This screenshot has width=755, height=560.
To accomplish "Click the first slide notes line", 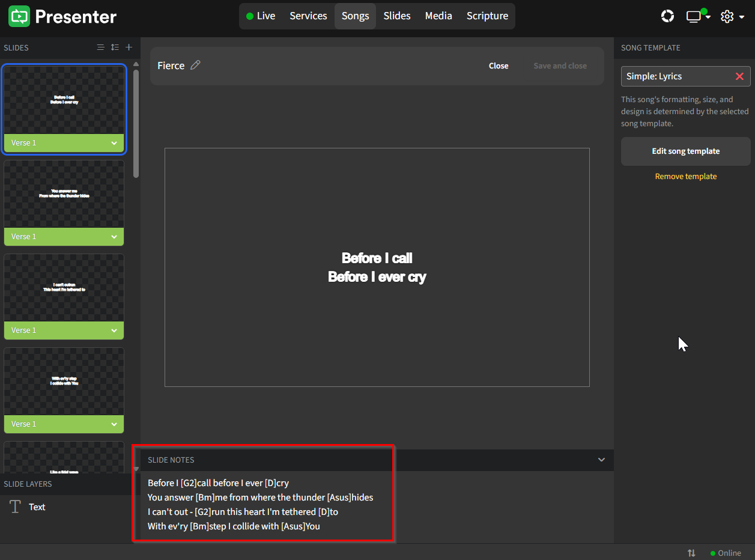I will [x=219, y=483].
